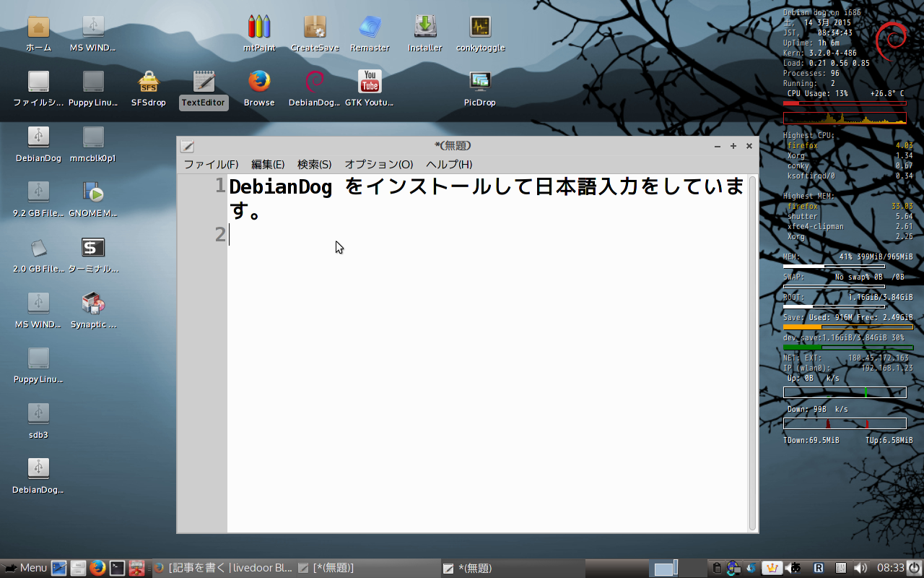Click the editor window menu icon in title bar
Viewport: 924px width, 578px height.
point(187,145)
